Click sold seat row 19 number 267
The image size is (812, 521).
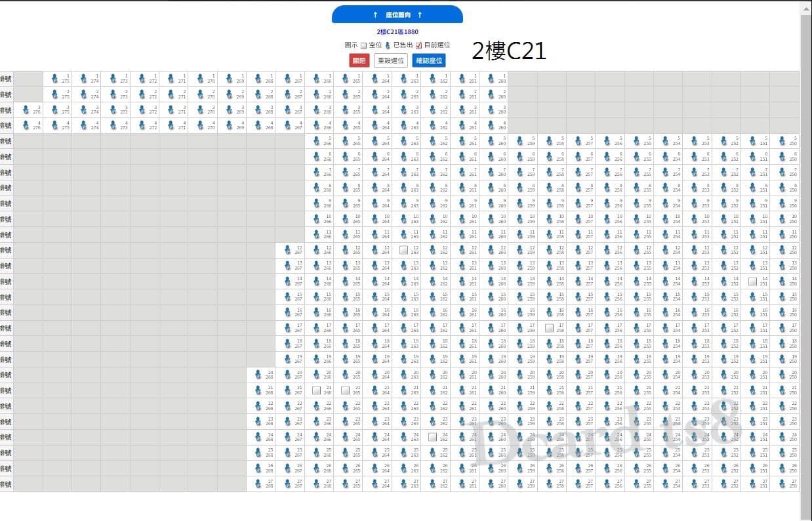click(288, 359)
